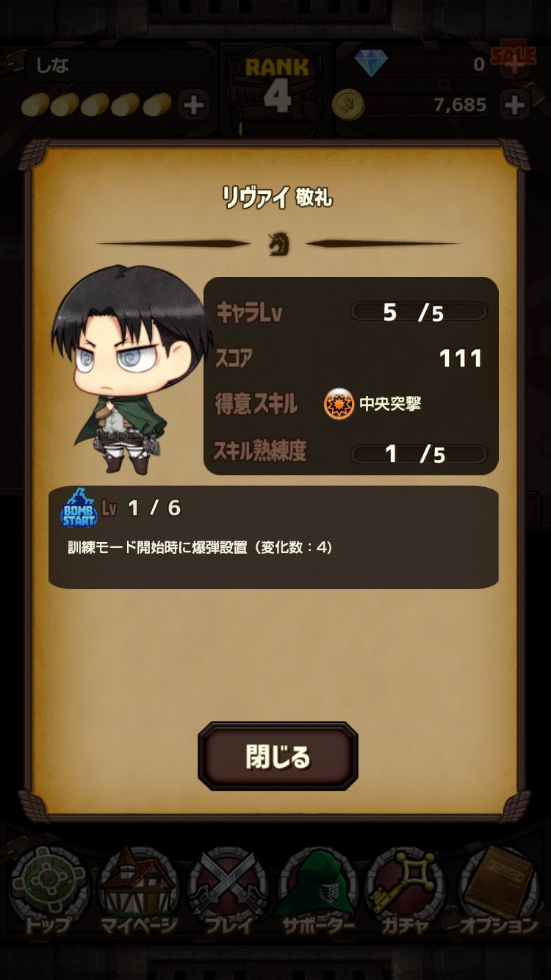Tap the player name しな field

118,65
